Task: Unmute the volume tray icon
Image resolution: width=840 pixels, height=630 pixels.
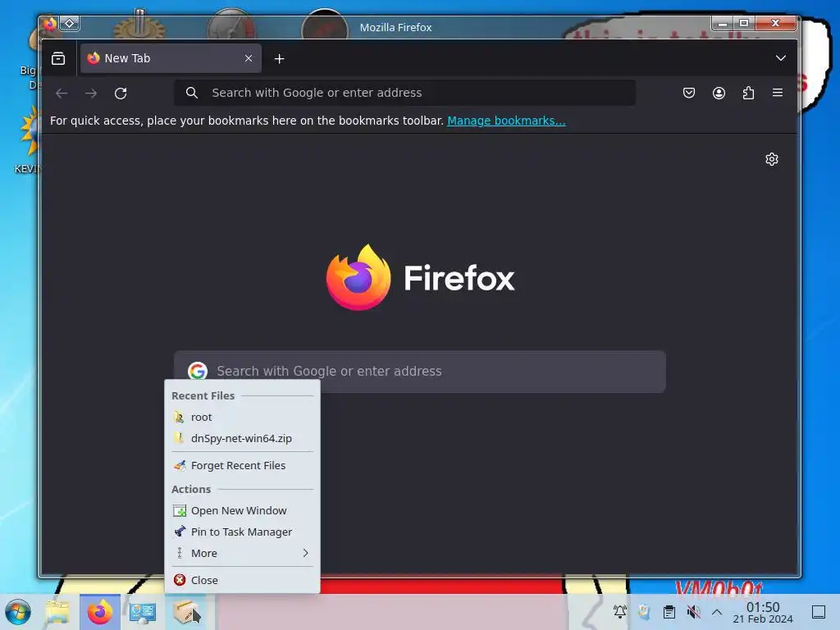Action: click(694, 612)
